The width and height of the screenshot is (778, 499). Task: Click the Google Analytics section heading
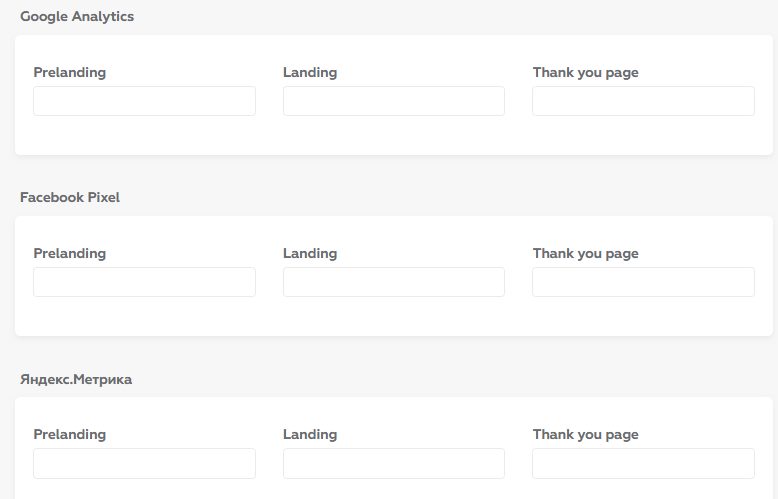(77, 17)
